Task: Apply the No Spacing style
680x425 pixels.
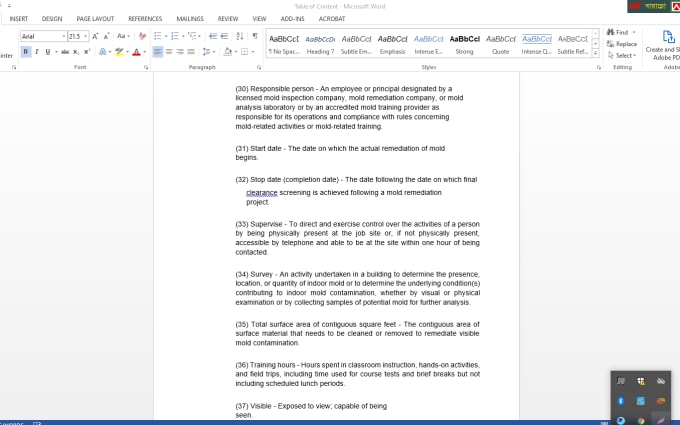Action: 284,45
